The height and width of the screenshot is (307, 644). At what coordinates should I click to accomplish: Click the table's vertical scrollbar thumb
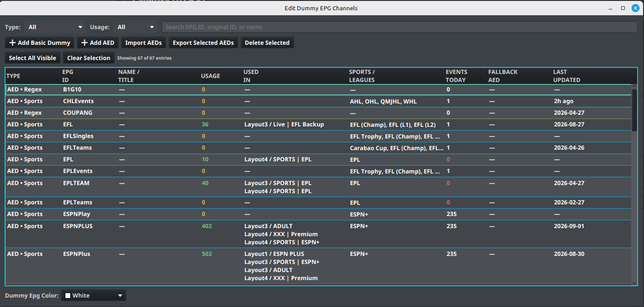coord(634,110)
